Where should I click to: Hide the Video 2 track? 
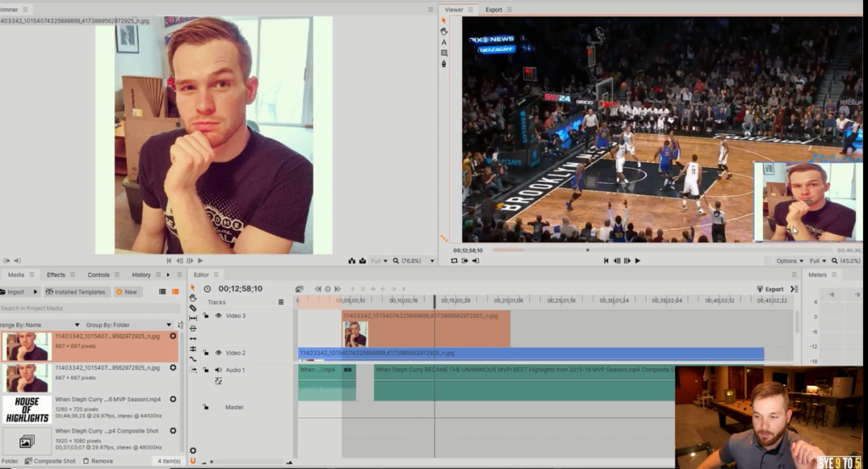click(x=218, y=353)
